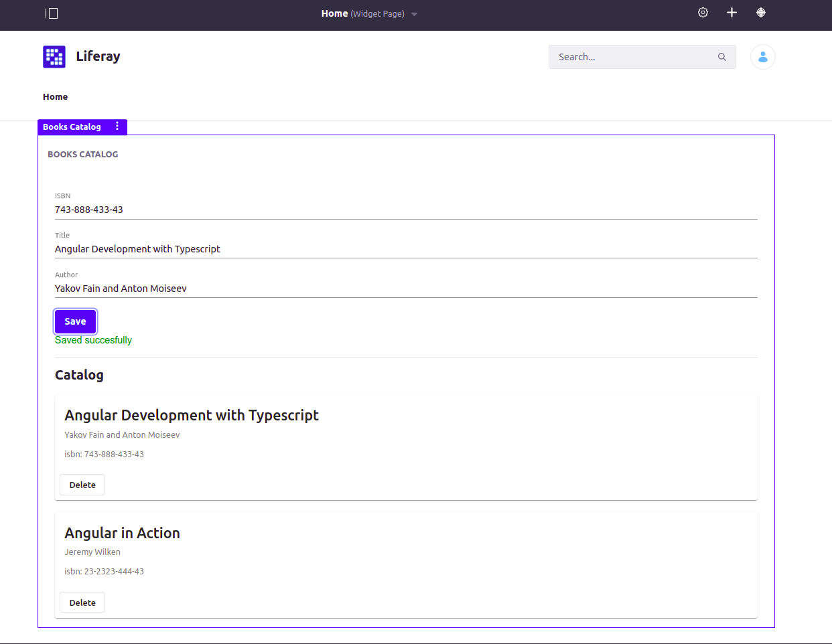The height and width of the screenshot is (644, 832).
Task: Delete the Angular Development with Typescript book
Action: pyautogui.click(x=82, y=484)
